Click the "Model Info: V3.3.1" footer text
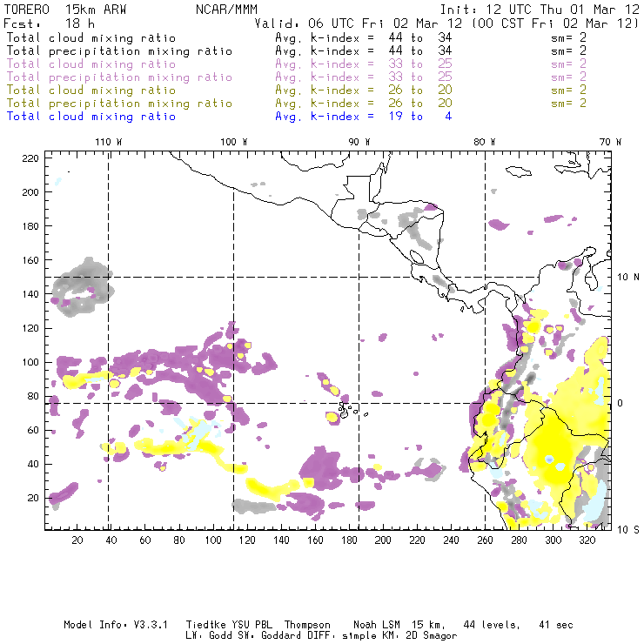This screenshot has height=644, width=644. (116, 625)
